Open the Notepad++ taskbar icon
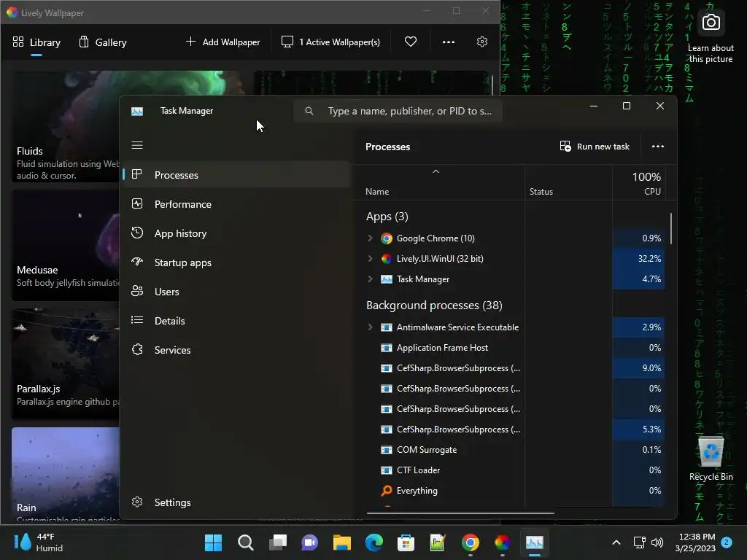This screenshot has height=560, width=747. click(438, 542)
